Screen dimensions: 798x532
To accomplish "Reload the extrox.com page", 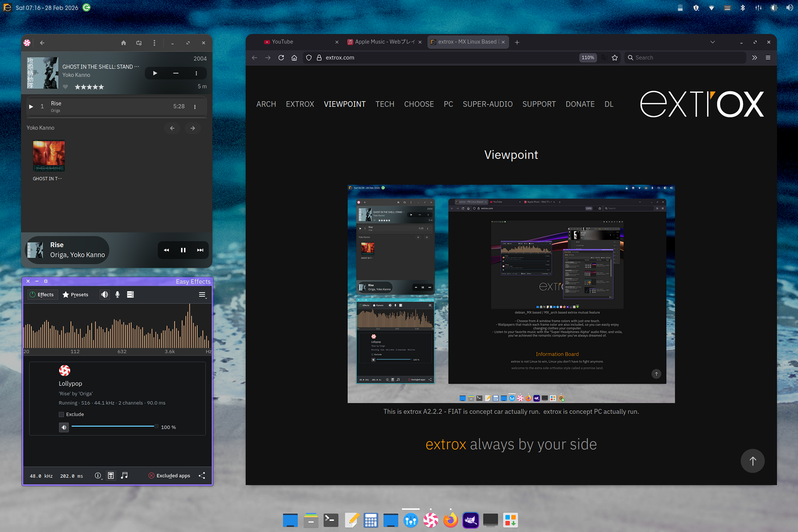I will (281, 58).
